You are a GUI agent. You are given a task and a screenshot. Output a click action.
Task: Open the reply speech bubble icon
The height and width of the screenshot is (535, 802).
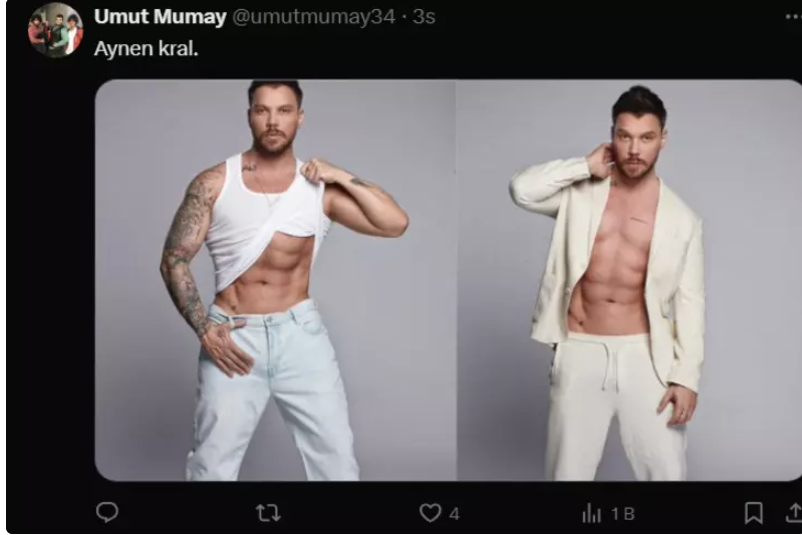pos(107,512)
